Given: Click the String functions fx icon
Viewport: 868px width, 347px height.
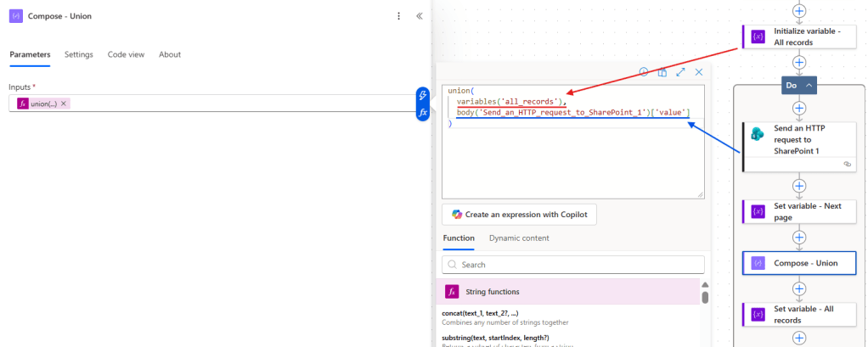Looking at the screenshot, I should (453, 291).
